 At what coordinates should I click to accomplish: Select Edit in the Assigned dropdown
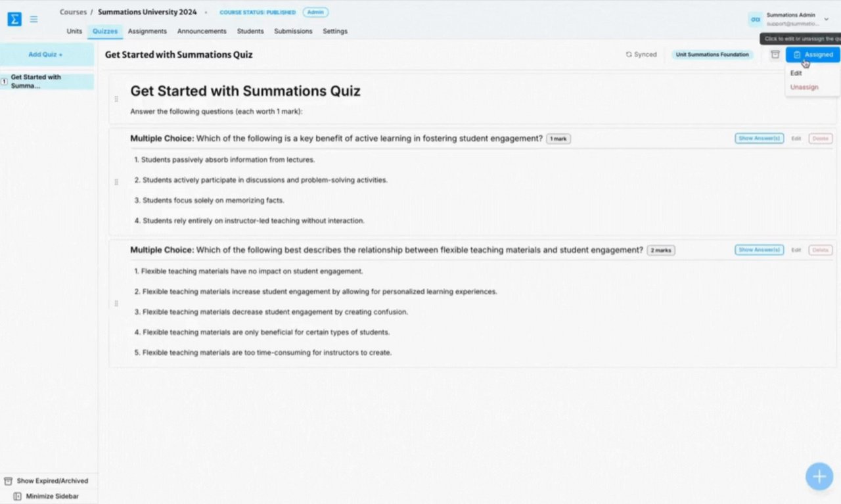click(x=796, y=74)
